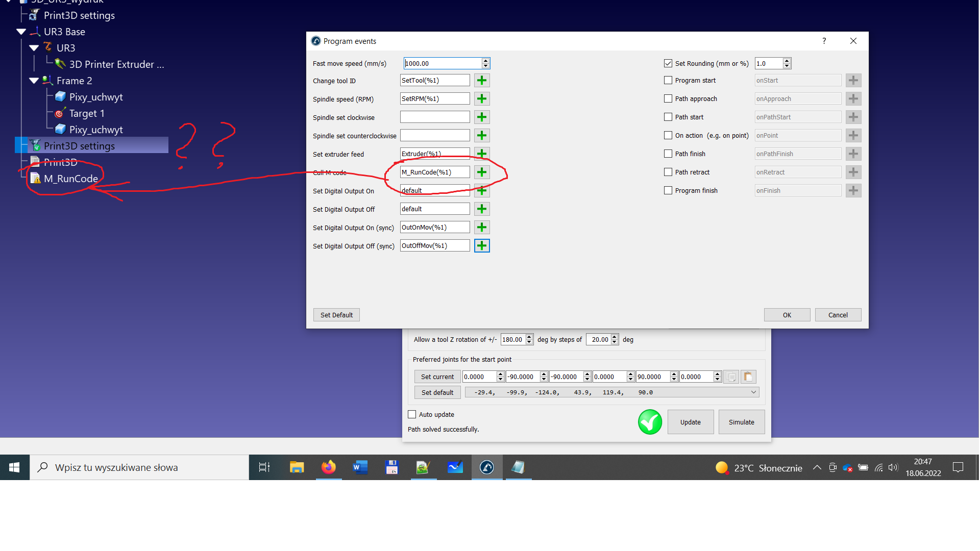The image size is (980, 551).
Task: Select Target 1 in the station tree
Action: [86, 113]
